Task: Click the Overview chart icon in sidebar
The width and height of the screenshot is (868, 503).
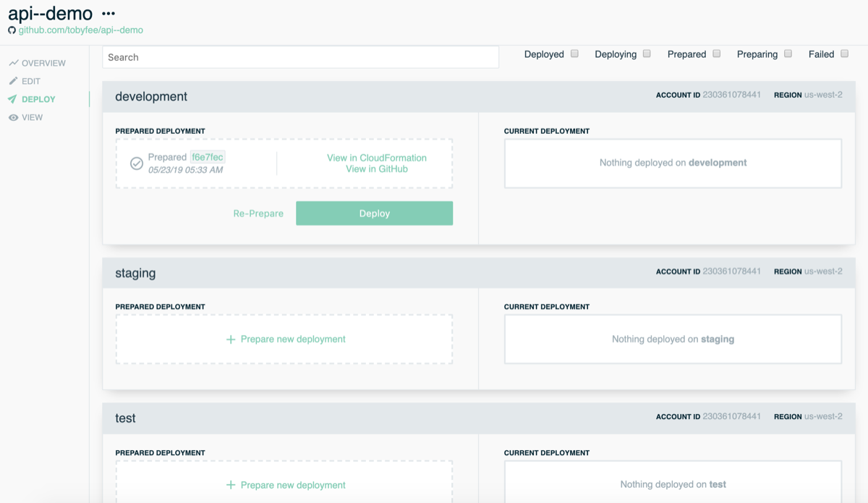Action: click(x=13, y=64)
